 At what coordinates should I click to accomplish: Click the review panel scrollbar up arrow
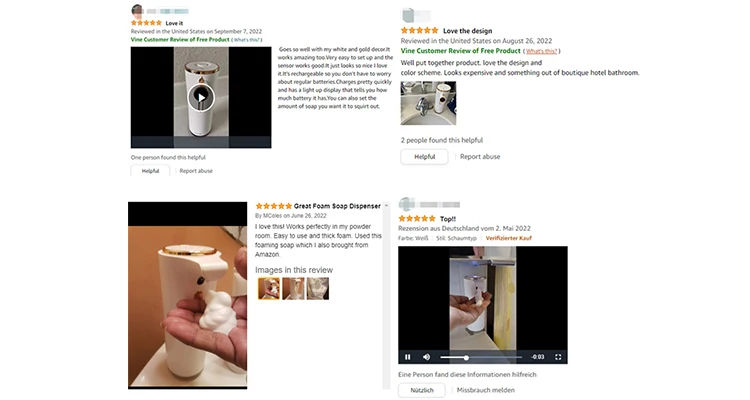pyautogui.click(x=386, y=206)
